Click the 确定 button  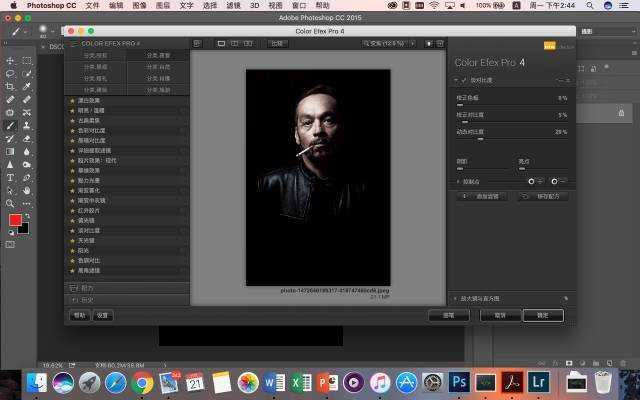point(543,315)
